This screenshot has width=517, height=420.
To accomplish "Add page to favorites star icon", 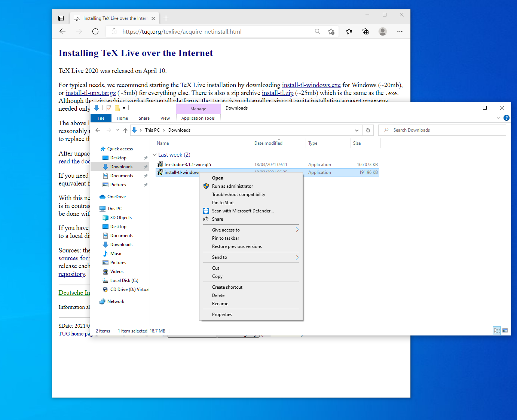I will (x=331, y=31).
